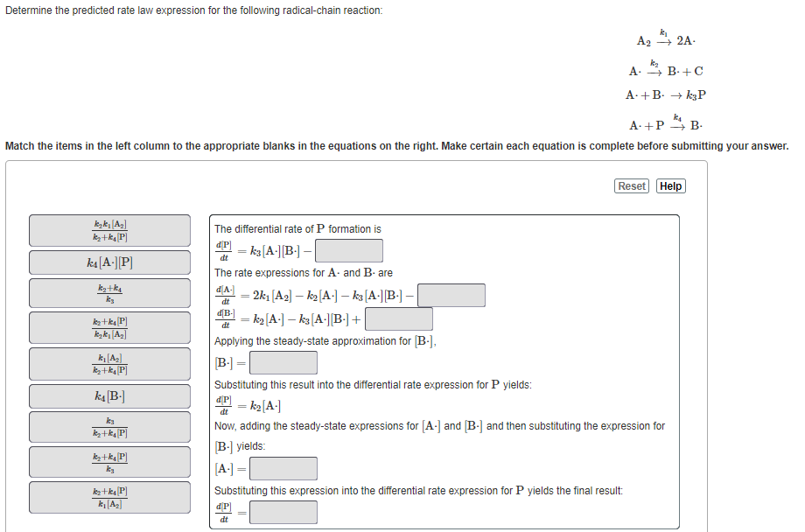Select the k₂k₁[A₂]/(k₂+k₄[P]) answer tile
Viewport: 805px width, 532px height.
[x=109, y=230]
